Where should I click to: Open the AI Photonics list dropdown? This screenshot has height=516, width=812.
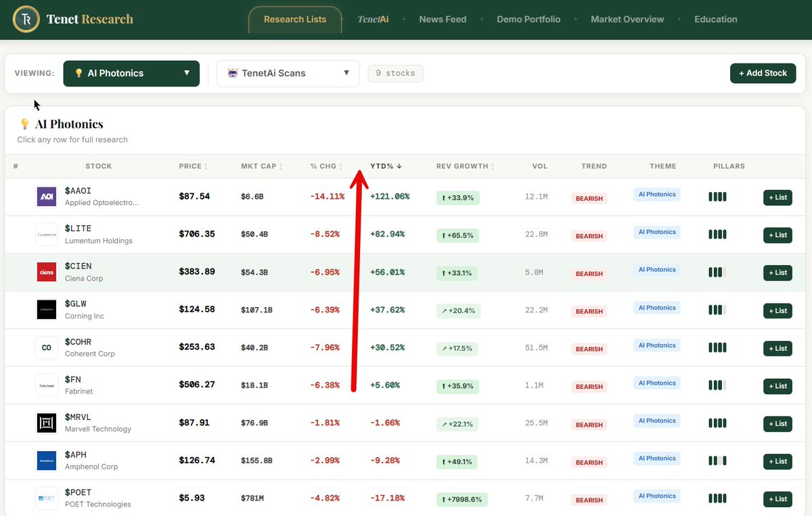tap(131, 73)
